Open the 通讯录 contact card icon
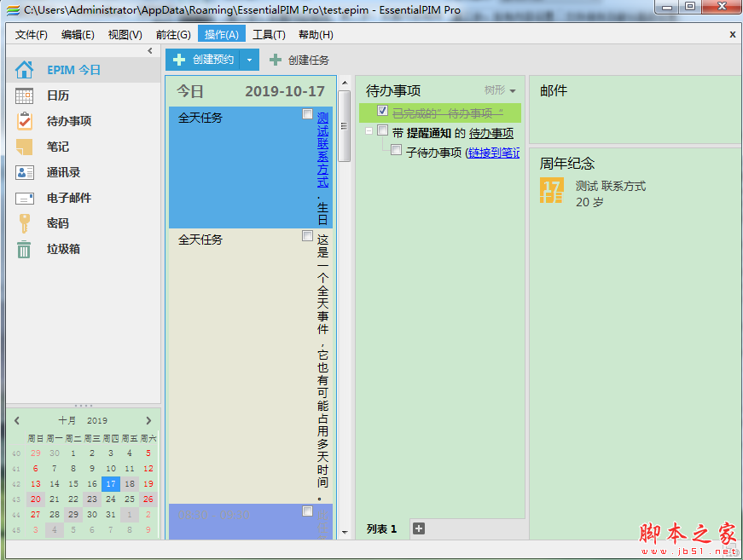Image resolution: width=743 pixels, height=560 pixels. tap(24, 172)
